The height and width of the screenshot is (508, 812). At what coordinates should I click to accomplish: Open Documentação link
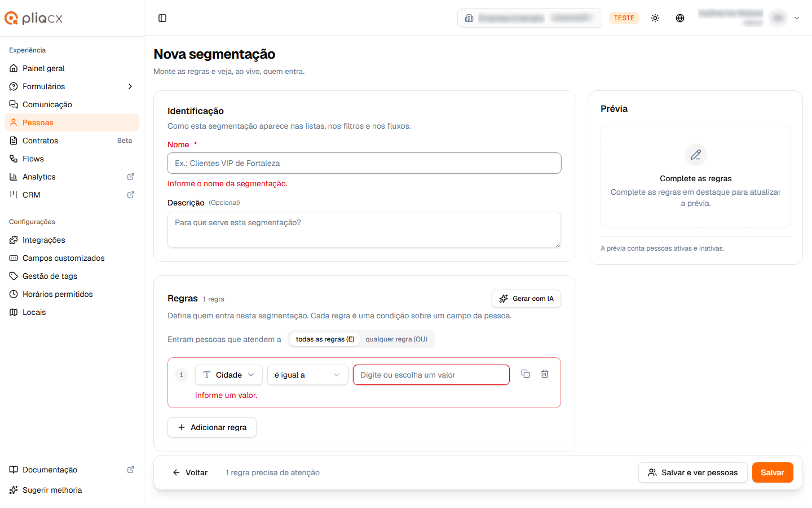[72, 470]
